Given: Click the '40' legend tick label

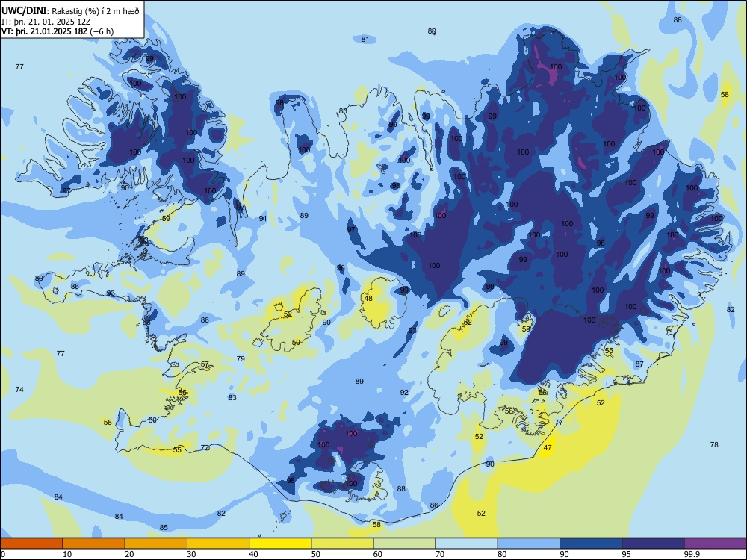Looking at the screenshot, I should point(253,554).
